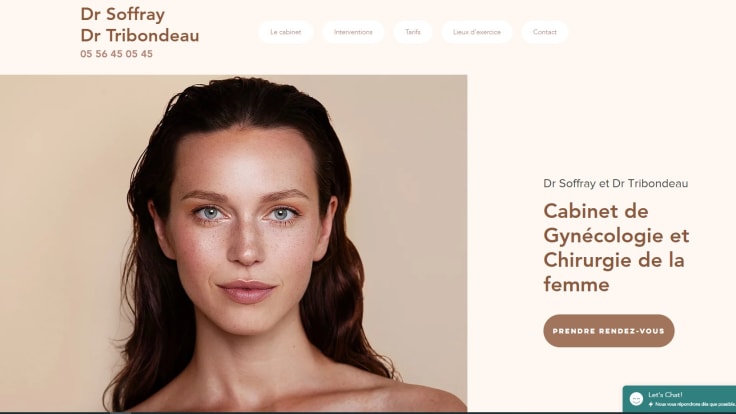This screenshot has height=414, width=736.
Task: Click the phone number 05 56 45 05 45
Action: tap(116, 54)
